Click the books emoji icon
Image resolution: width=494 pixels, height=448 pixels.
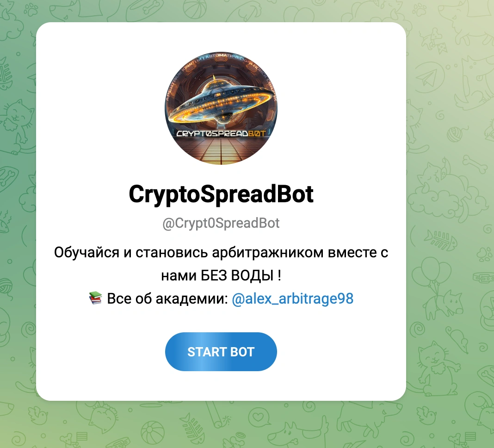pyautogui.click(x=95, y=298)
